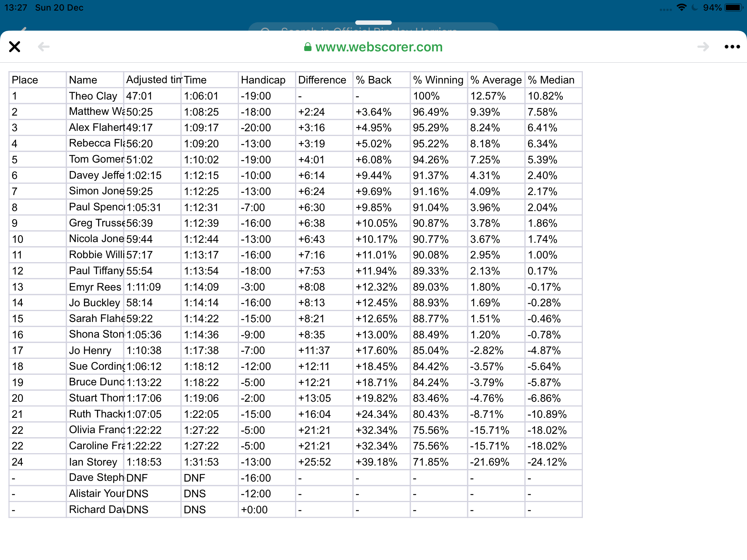Tap the sheet grabber handle at top
This screenshot has height=560, width=747.
pyautogui.click(x=373, y=23)
